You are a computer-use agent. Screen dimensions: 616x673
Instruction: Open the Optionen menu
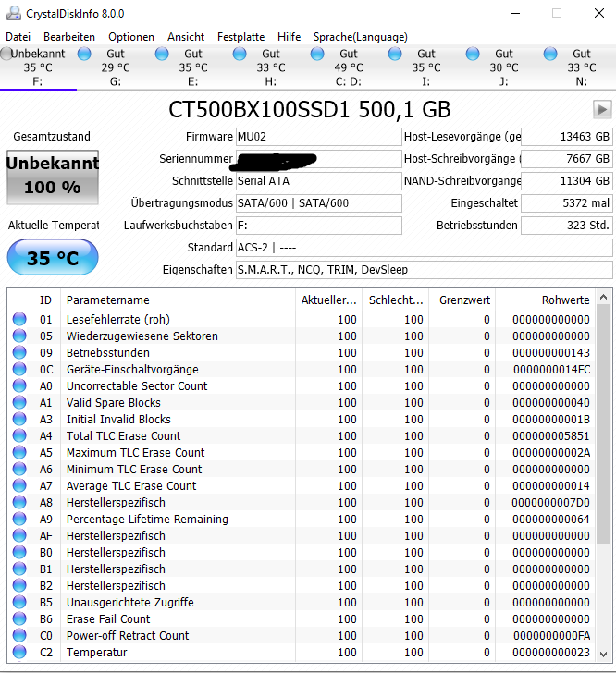(x=131, y=37)
